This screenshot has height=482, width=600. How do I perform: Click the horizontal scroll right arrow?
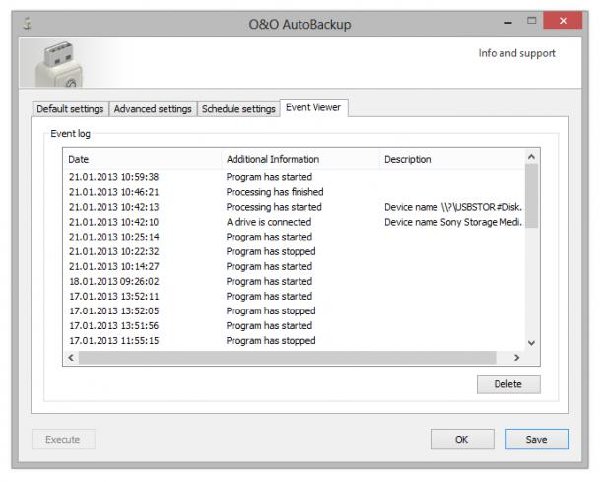pyautogui.click(x=517, y=357)
